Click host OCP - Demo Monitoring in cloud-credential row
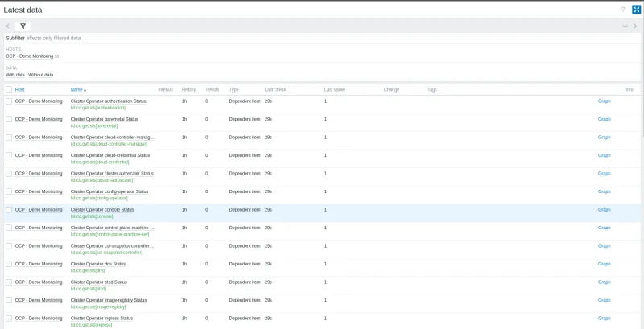644x329 pixels. point(38,155)
